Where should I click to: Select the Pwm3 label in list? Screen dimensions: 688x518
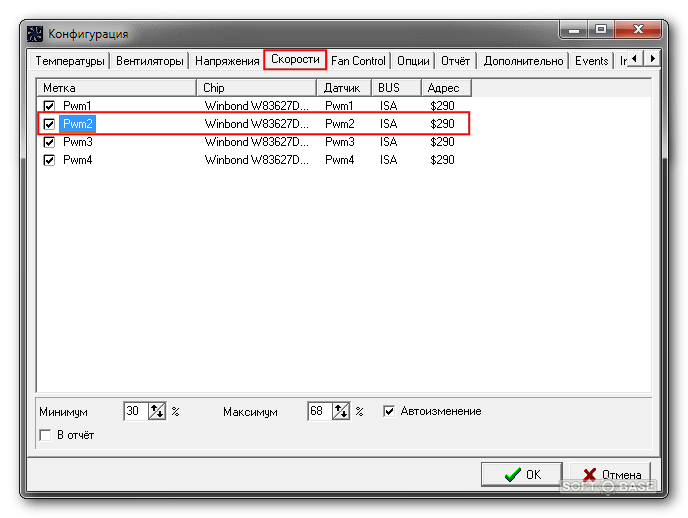coord(78,142)
